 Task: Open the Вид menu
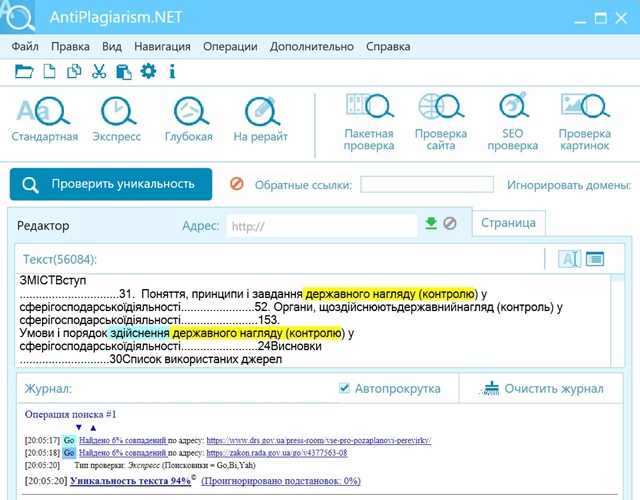[x=112, y=47]
